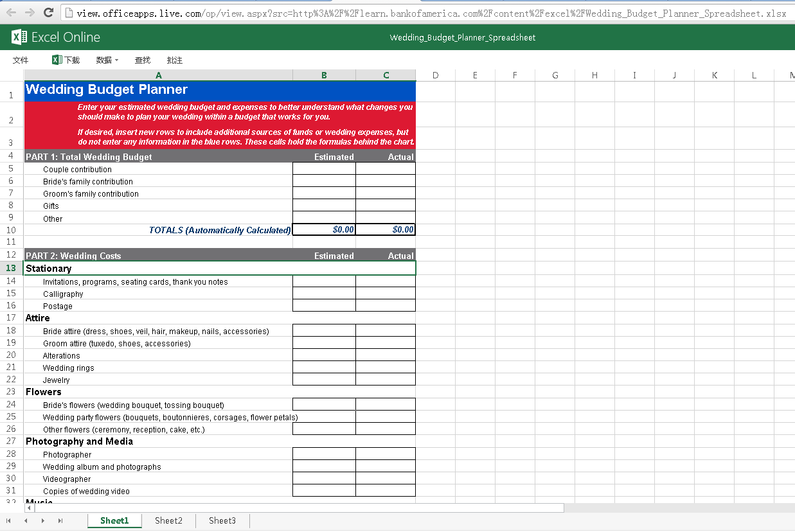Click Estimated cell for Couple contribution
Image resolution: width=795 pixels, height=532 pixels.
click(324, 169)
